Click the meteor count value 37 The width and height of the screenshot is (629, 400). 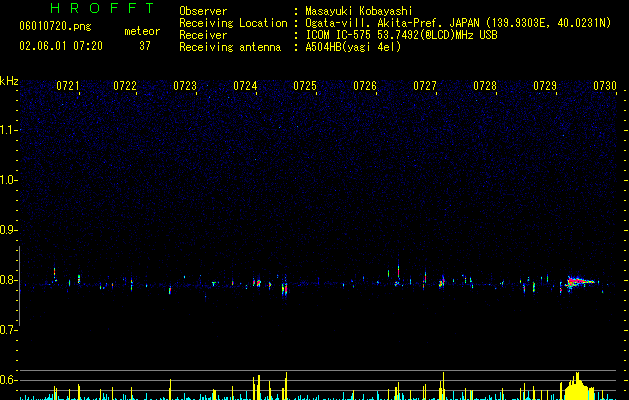[145, 46]
